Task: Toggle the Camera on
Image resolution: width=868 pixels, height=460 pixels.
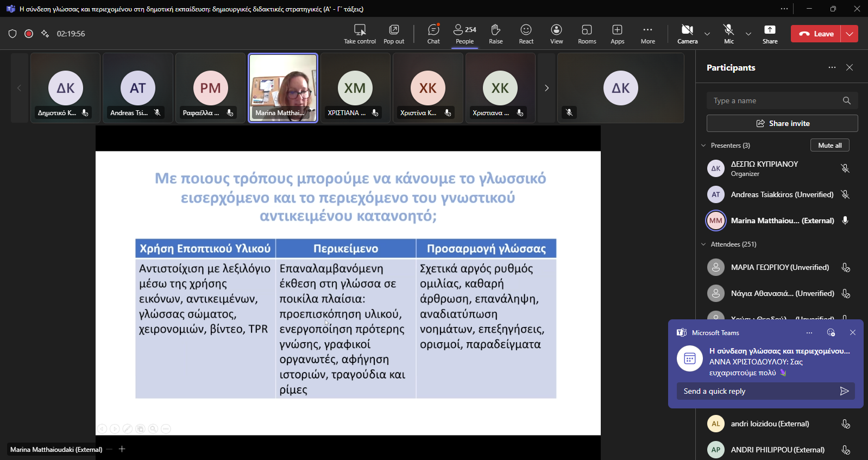Action: 687,34
